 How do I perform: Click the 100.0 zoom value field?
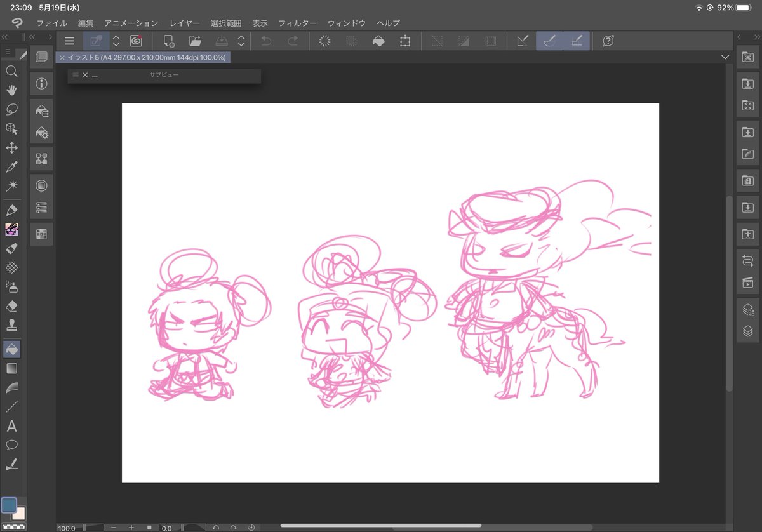(x=70, y=528)
